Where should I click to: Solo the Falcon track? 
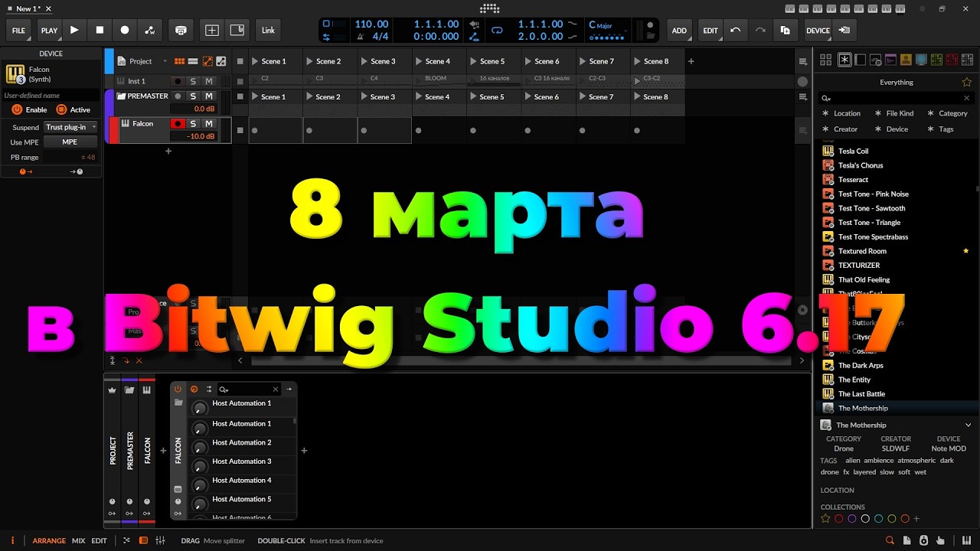pos(193,124)
